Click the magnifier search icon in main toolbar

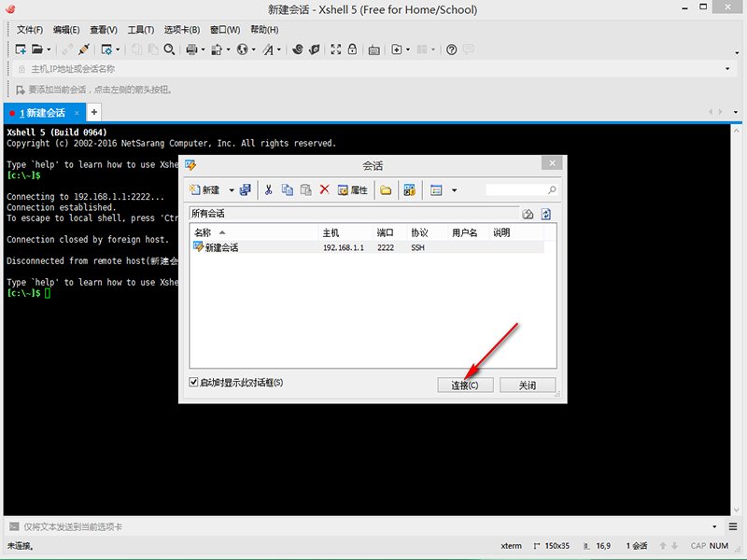(x=170, y=49)
